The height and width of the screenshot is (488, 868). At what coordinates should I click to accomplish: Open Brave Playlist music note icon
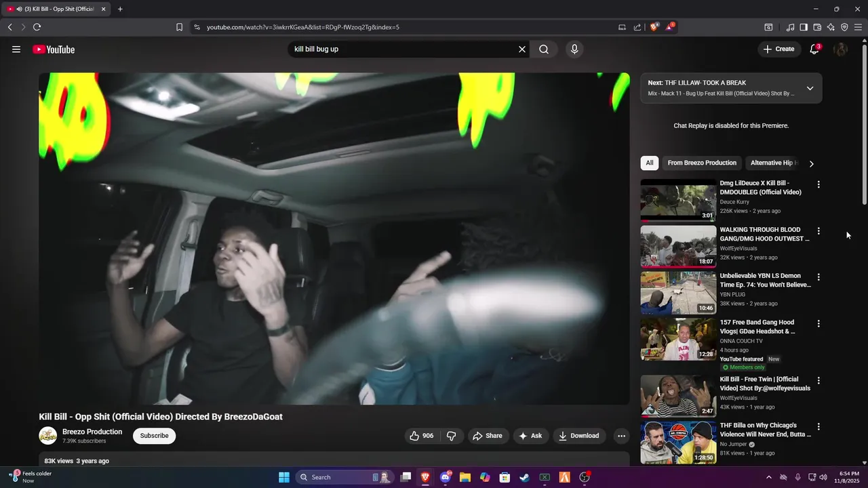tap(790, 27)
